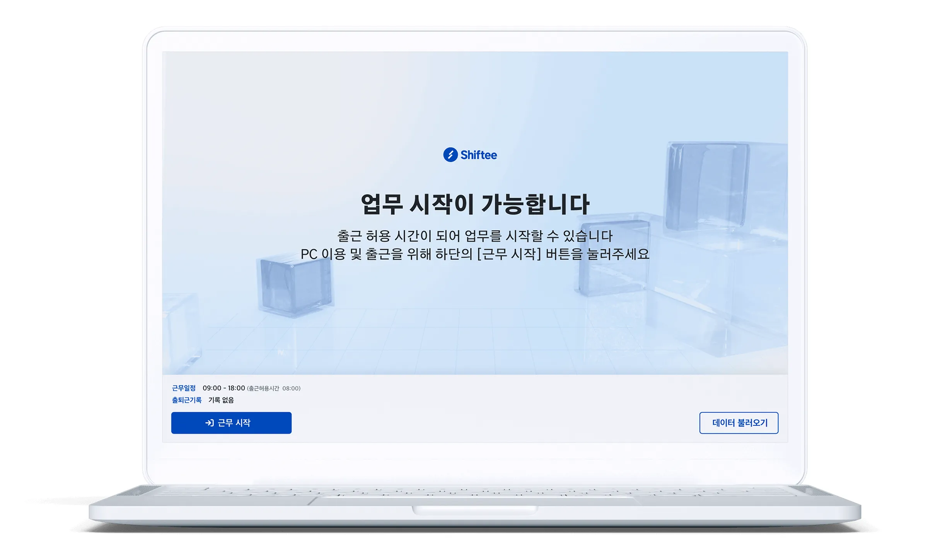Click the 09:00 - 18:00 schedule text
This screenshot has height=560, width=928.
(x=224, y=387)
